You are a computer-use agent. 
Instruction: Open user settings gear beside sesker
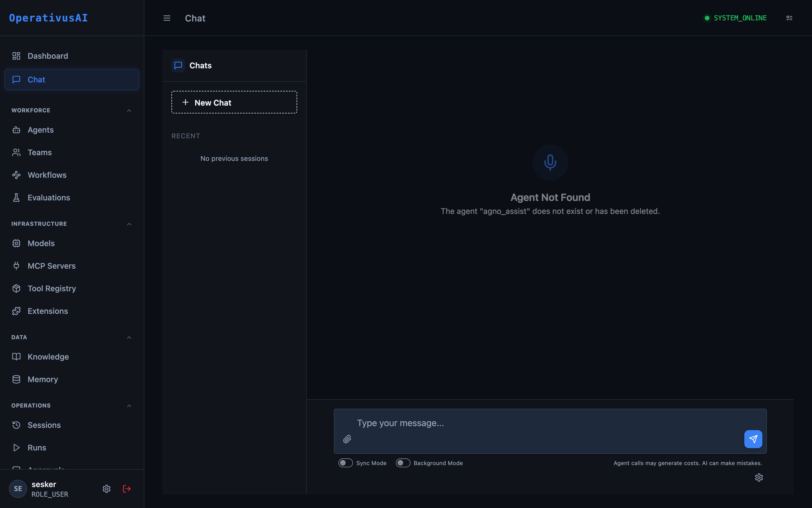(x=106, y=489)
